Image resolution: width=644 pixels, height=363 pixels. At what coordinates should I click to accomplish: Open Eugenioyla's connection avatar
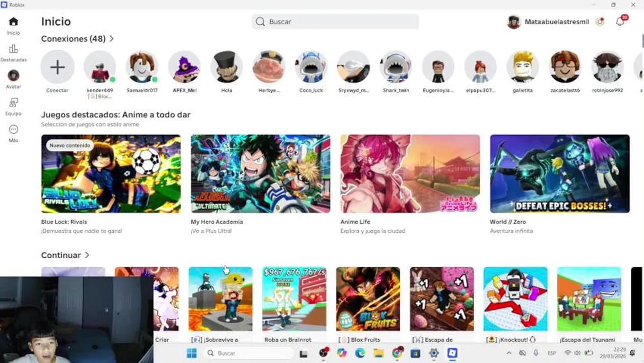click(x=438, y=67)
